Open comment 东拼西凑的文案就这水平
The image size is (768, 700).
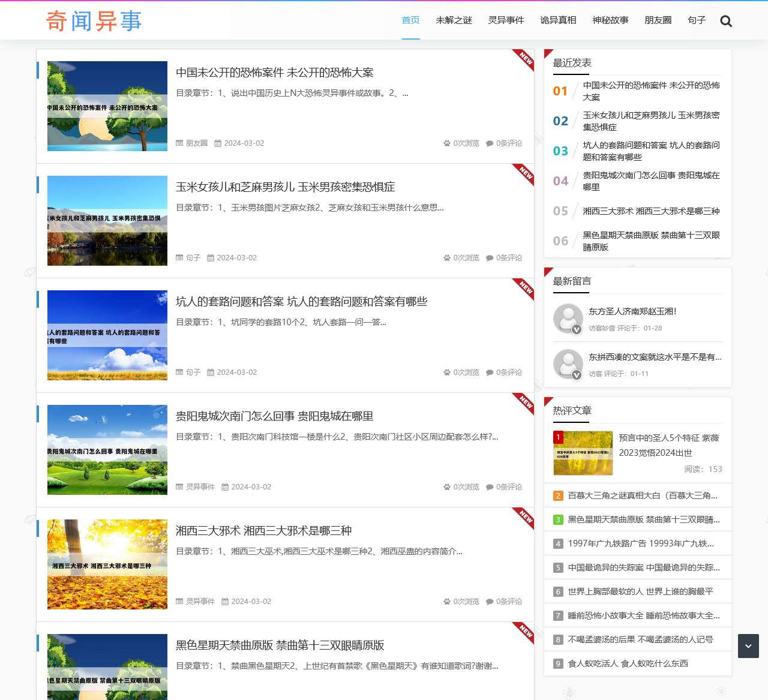pyautogui.click(x=655, y=357)
